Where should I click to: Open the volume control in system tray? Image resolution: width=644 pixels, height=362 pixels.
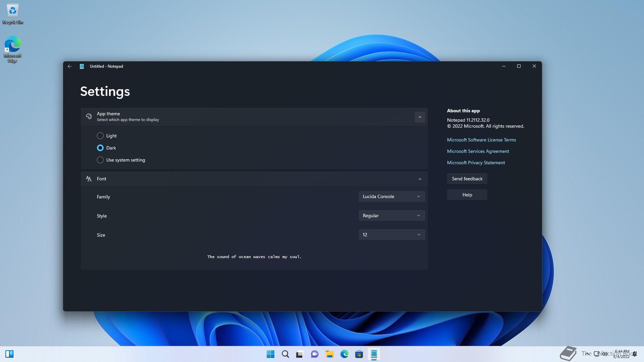605,354
